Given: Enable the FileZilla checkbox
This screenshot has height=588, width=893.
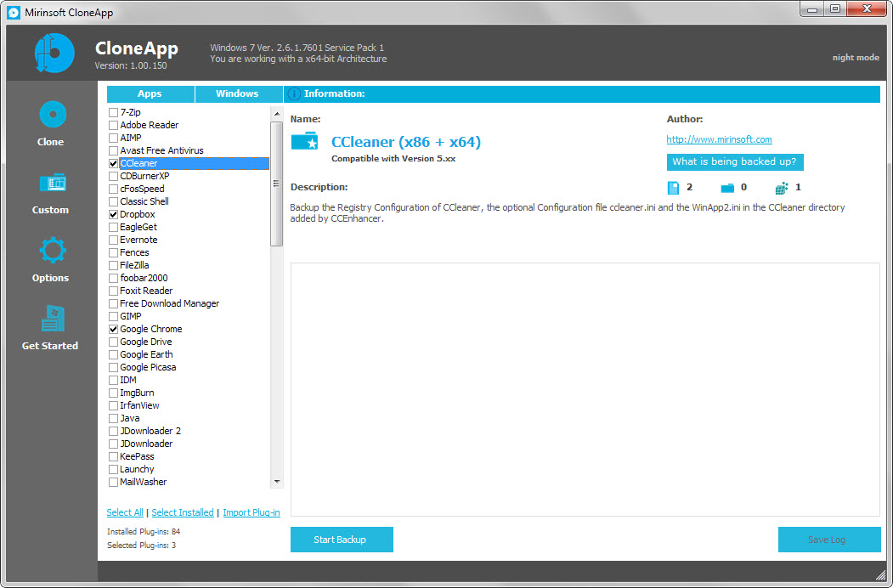Looking at the screenshot, I should coord(114,266).
